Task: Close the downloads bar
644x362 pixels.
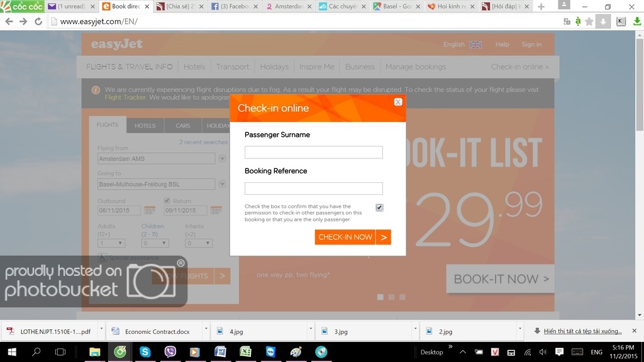Action: point(634,331)
